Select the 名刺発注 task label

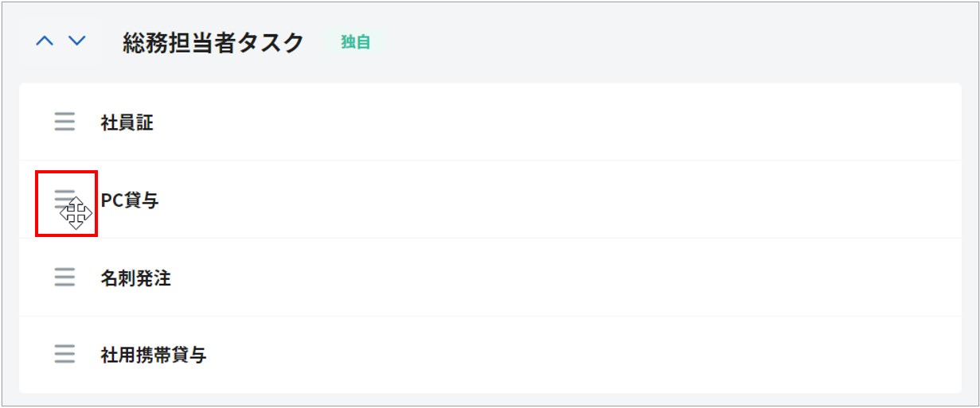[136, 278]
